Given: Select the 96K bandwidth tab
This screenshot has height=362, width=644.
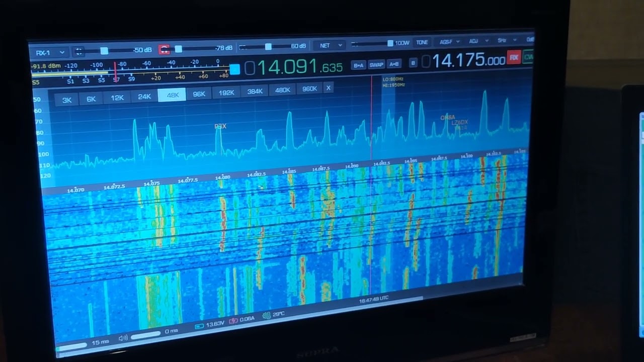Looking at the screenshot, I should point(199,94).
